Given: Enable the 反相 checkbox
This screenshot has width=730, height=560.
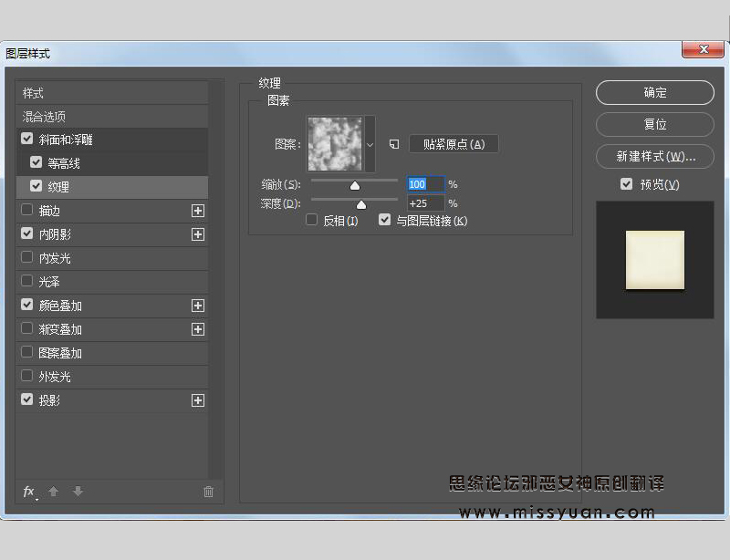Looking at the screenshot, I should [x=312, y=220].
